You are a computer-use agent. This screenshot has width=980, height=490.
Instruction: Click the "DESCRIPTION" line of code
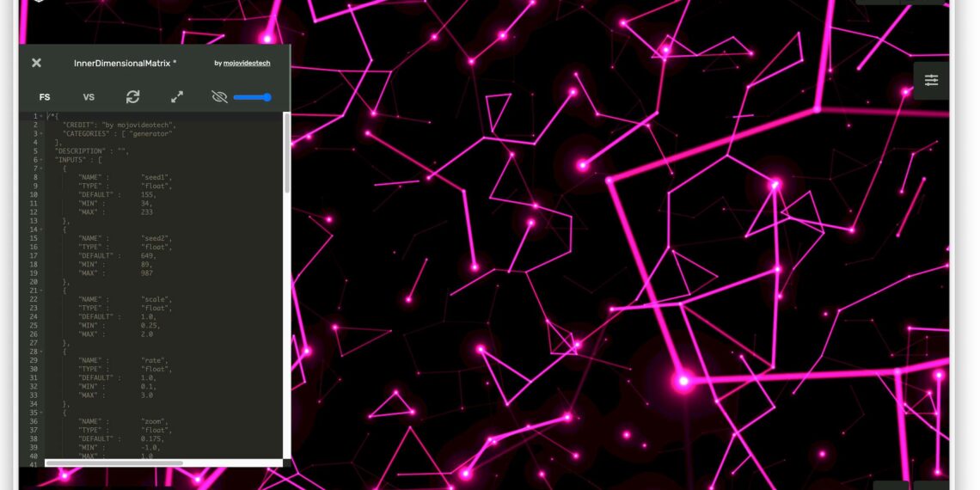click(91, 151)
